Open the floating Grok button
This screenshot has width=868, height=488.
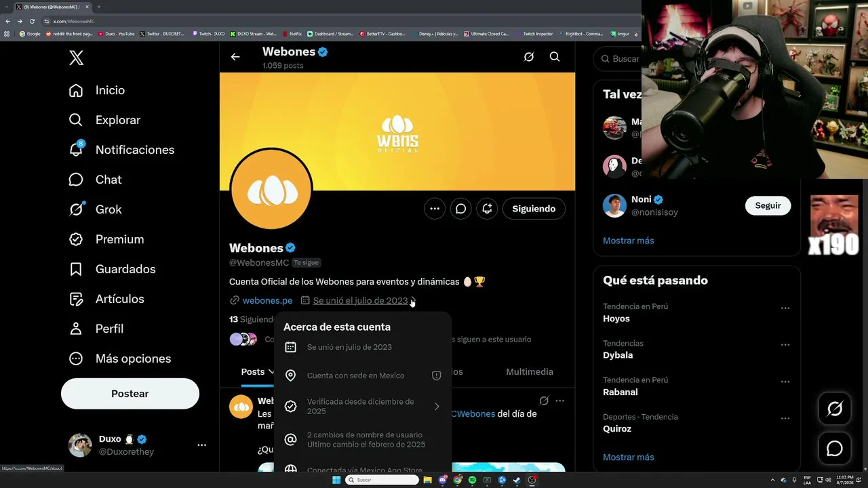(835, 409)
